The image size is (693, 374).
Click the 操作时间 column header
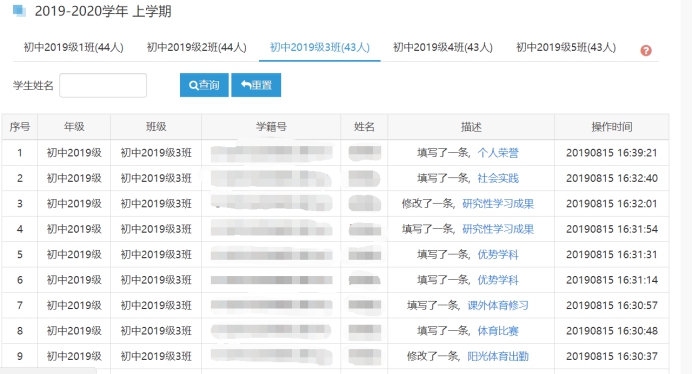click(612, 127)
